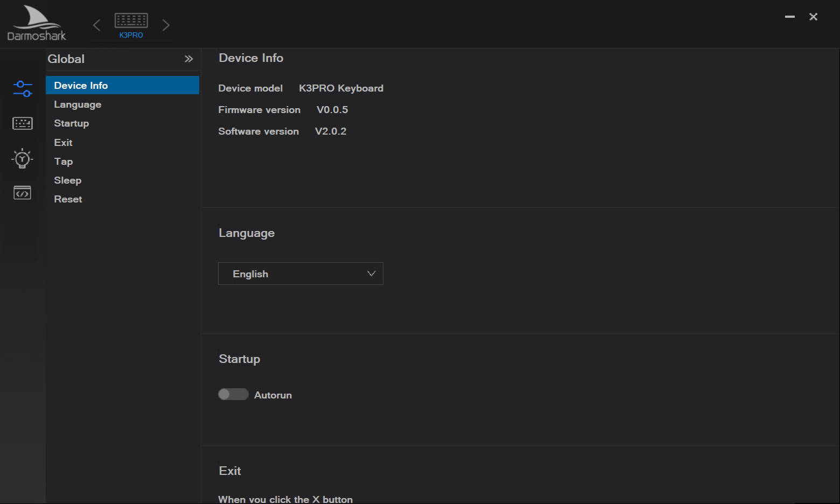Click the Device model label
The width and height of the screenshot is (840, 504).
click(250, 88)
